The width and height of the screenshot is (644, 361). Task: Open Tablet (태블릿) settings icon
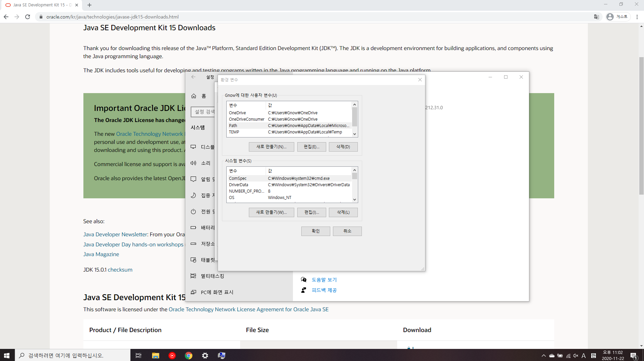193,260
